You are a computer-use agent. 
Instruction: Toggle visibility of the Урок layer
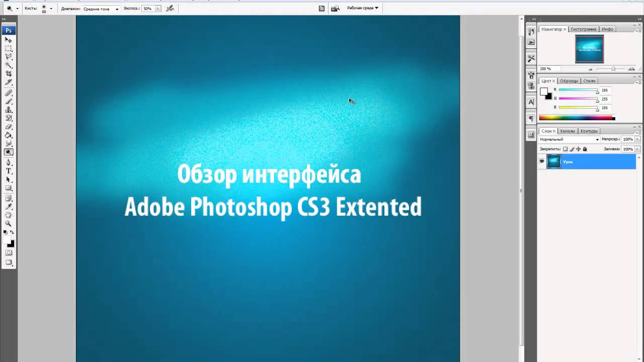point(542,161)
